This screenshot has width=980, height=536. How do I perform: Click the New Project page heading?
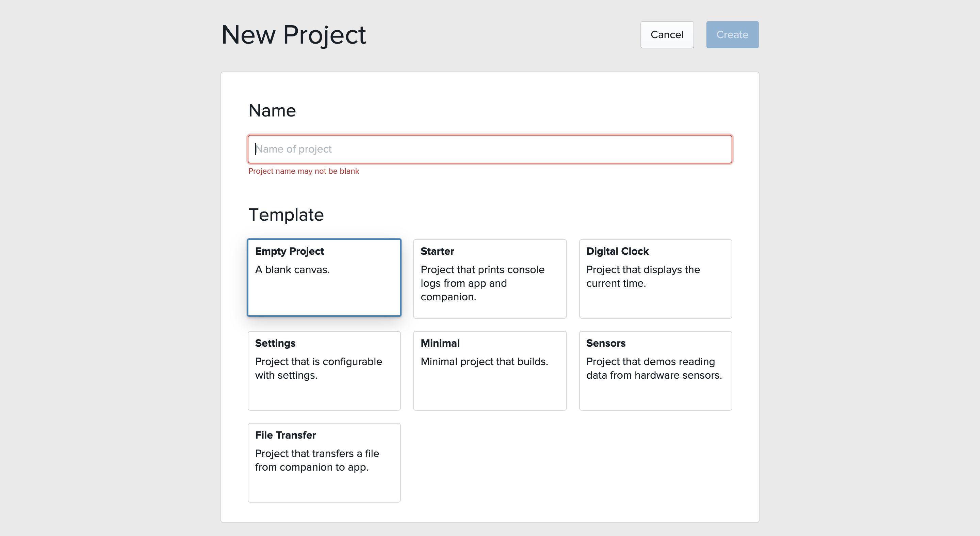(x=293, y=35)
